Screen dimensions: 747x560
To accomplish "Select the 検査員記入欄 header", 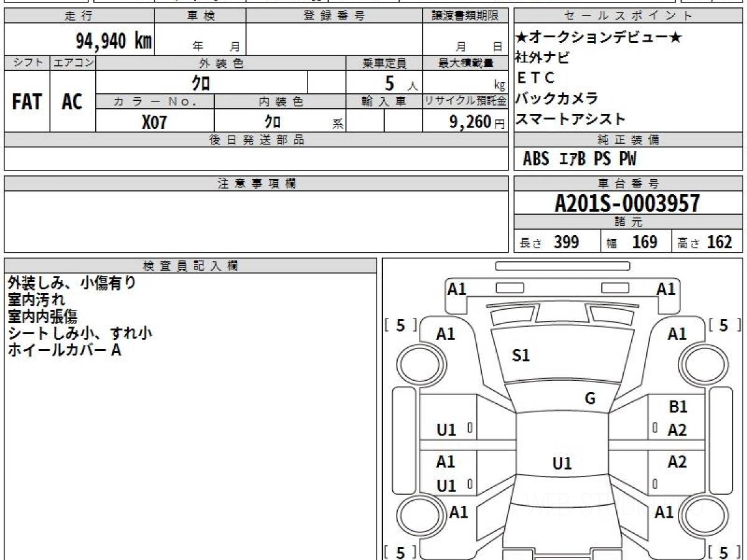I will [190, 265].
